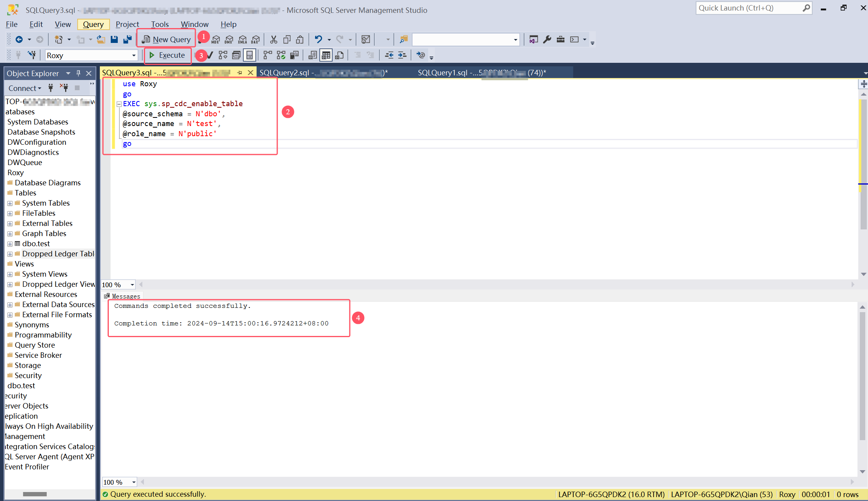
Task: Click the wrench Properties icon
Action: pyautogui.click(x=547, y=39)
